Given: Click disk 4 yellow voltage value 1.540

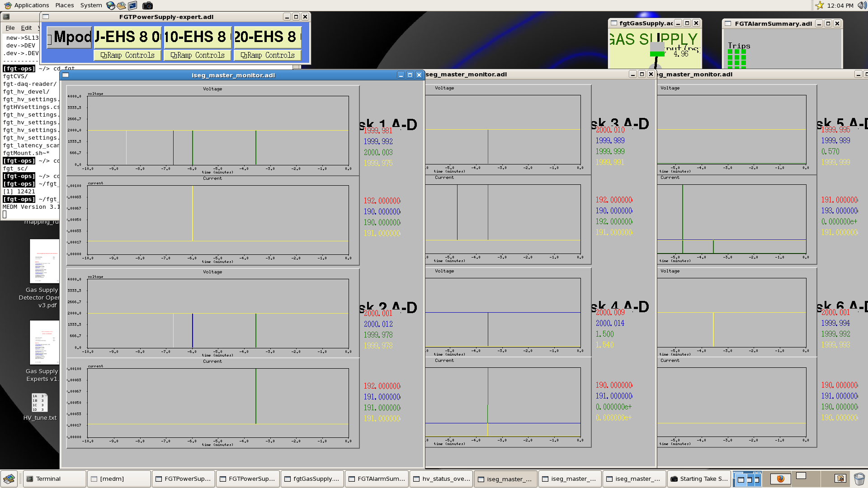Looking at the screenshot, I should 604,345.
